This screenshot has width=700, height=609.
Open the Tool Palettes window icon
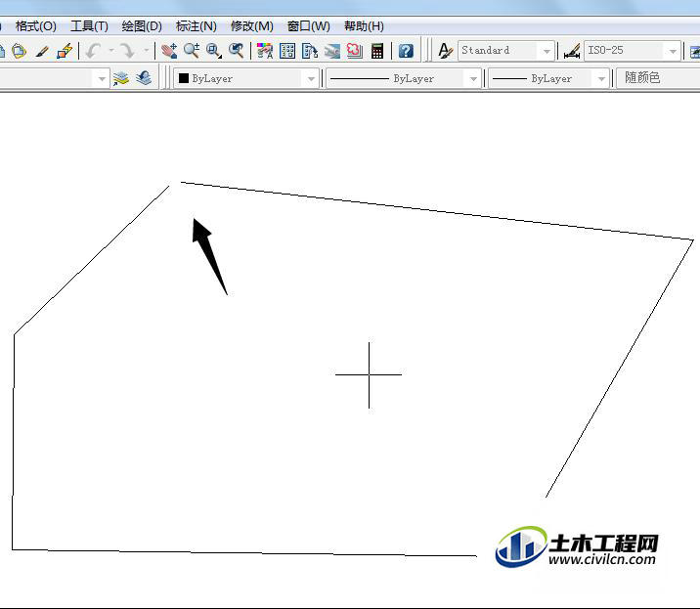pyautogui.click(x=309, y=51)
